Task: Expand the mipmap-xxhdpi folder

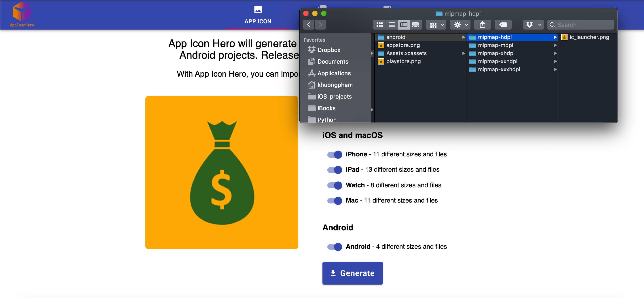Action: [x=555, y=61]
